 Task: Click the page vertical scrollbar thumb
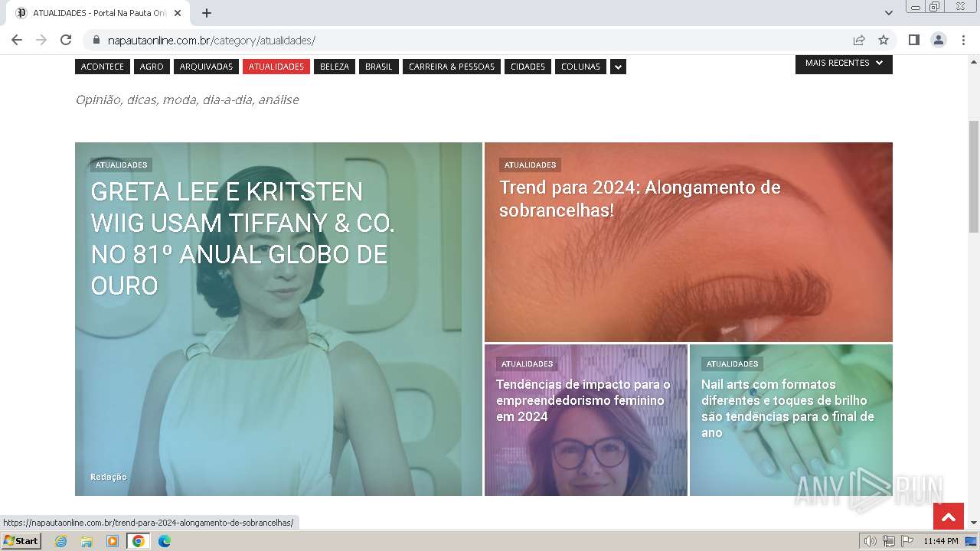click(x=974, y=176)
